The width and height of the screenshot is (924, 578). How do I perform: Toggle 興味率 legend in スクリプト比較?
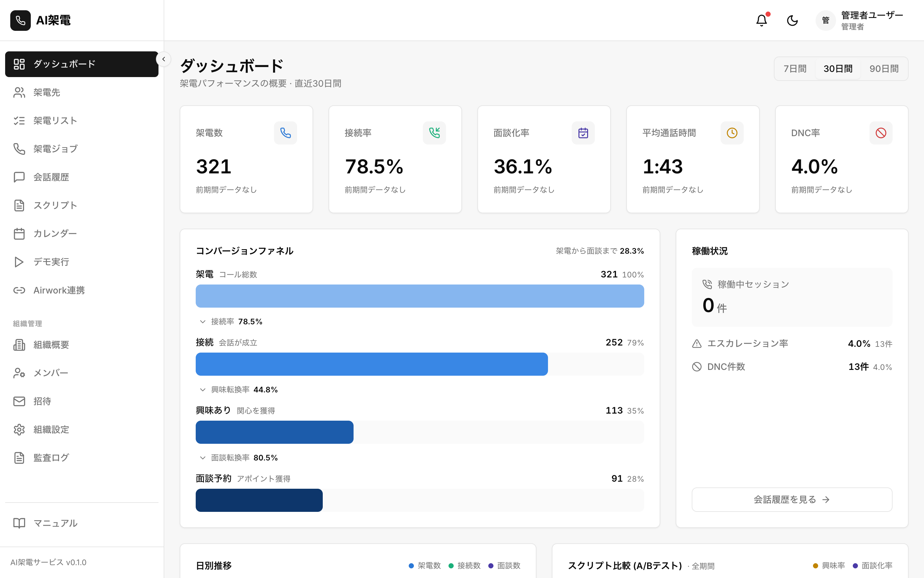[x=829, y=565]
